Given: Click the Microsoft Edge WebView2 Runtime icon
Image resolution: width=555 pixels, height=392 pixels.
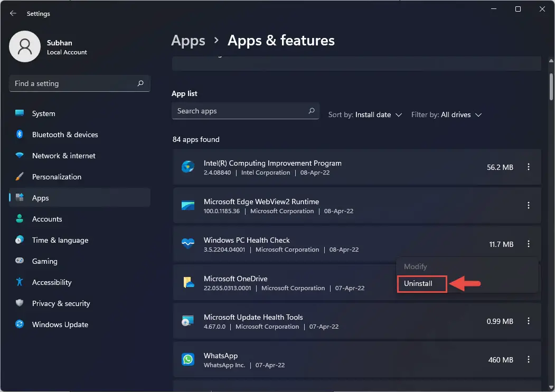Looking at the screenshot, I should coord(188,206).
